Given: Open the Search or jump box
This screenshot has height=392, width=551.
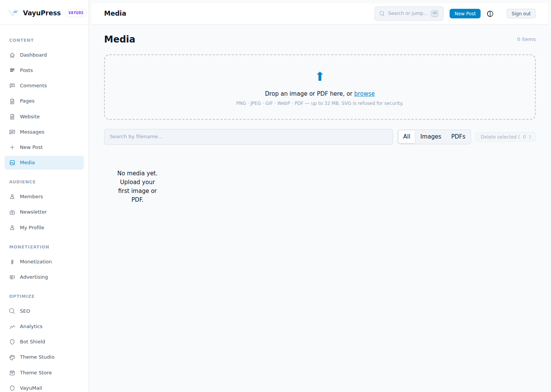Looking at the screenshot, I should 409,13.
